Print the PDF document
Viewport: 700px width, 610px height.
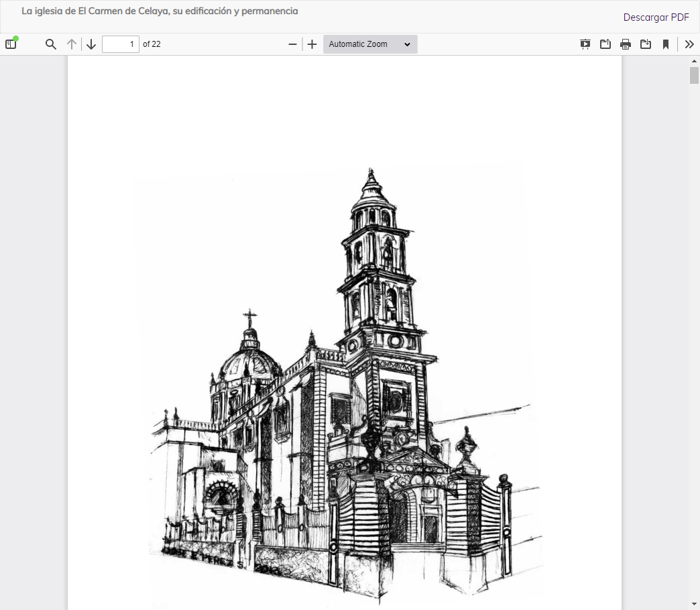click(x=626, y=44)
